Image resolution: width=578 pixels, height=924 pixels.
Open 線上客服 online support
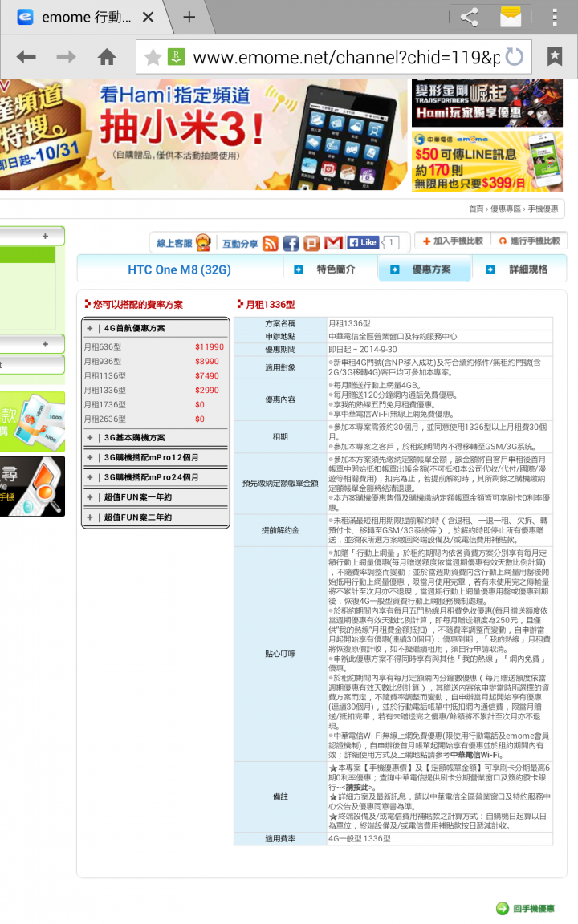[x=184, y=243]
